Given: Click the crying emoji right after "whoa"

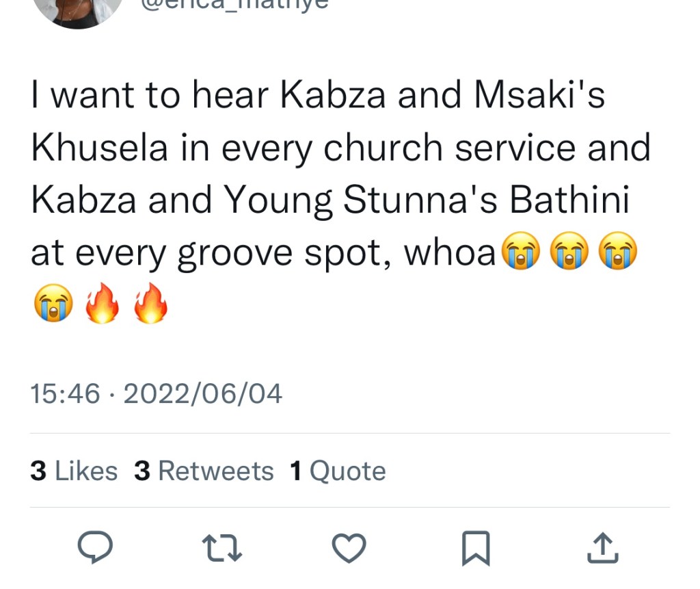Looking at the screenshot, I should pyautogui.click(x=521, y=252).
